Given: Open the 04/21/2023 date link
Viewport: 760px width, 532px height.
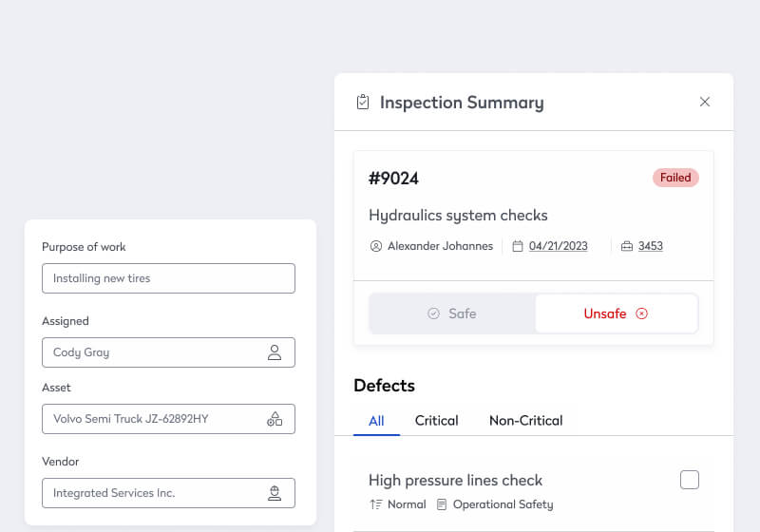Looking at the screenshot, I should [x=558, y=246].
